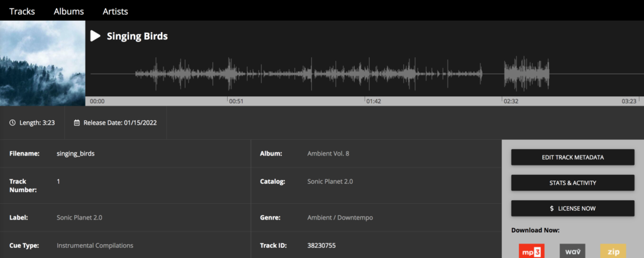Open the catalog value Sonic Planet 2.0
Screen dimensions: 644x258
(330, 182)
